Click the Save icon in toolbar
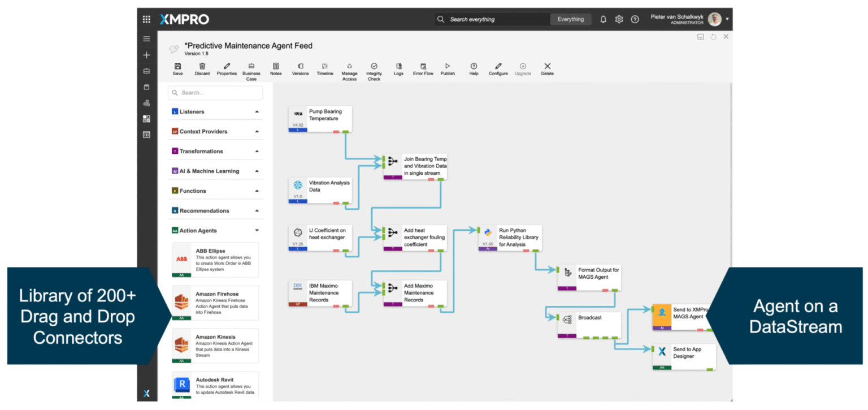This screenshot has width=868, height=410. click(x=177, y=67)
